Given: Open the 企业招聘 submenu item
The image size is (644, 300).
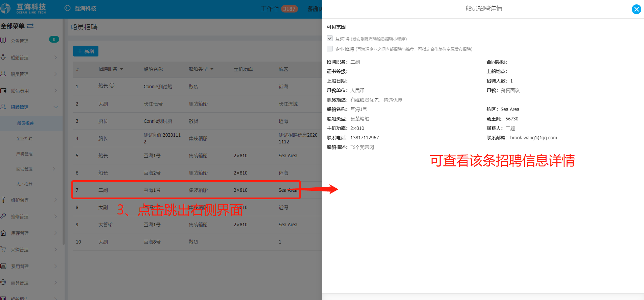Looking at the screenshot, I should coord(24,139).
